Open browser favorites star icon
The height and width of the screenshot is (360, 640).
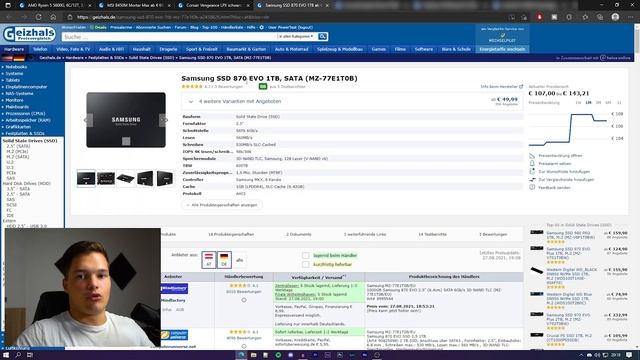pos(585,17)
